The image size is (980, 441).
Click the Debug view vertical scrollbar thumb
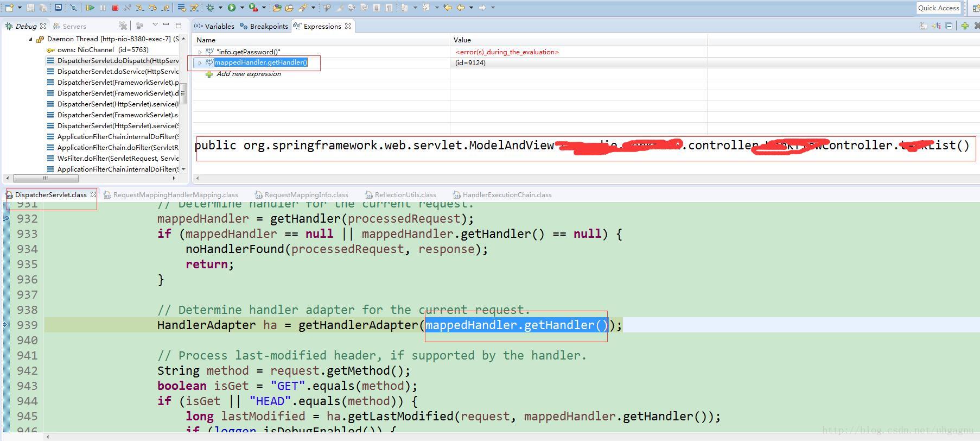183,93
